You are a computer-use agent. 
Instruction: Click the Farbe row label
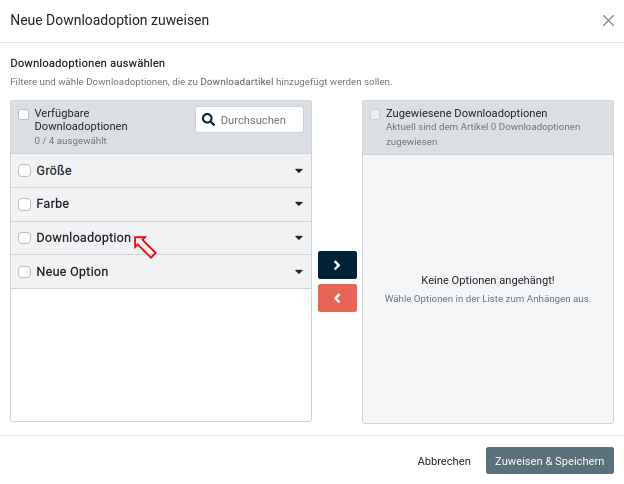[53, 204]
